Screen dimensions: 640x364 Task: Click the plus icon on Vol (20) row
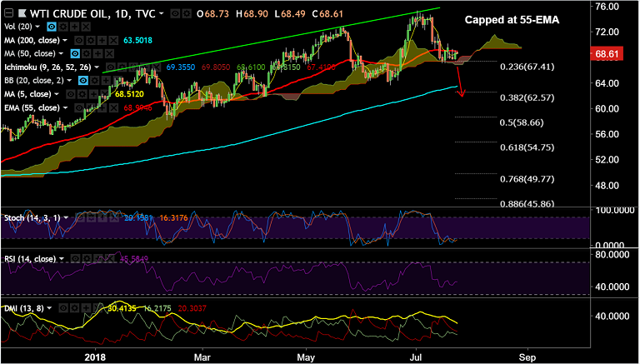[x=75, y=27]
